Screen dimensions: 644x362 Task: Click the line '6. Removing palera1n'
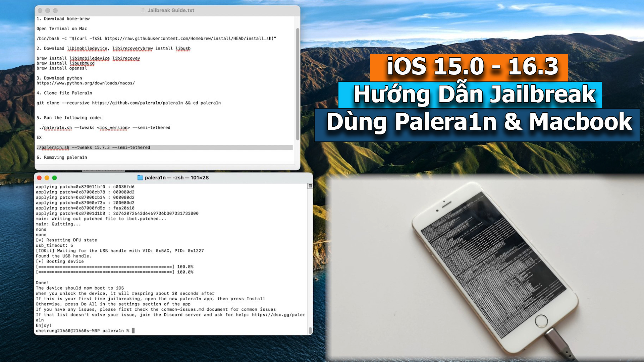tap(62, 157)
